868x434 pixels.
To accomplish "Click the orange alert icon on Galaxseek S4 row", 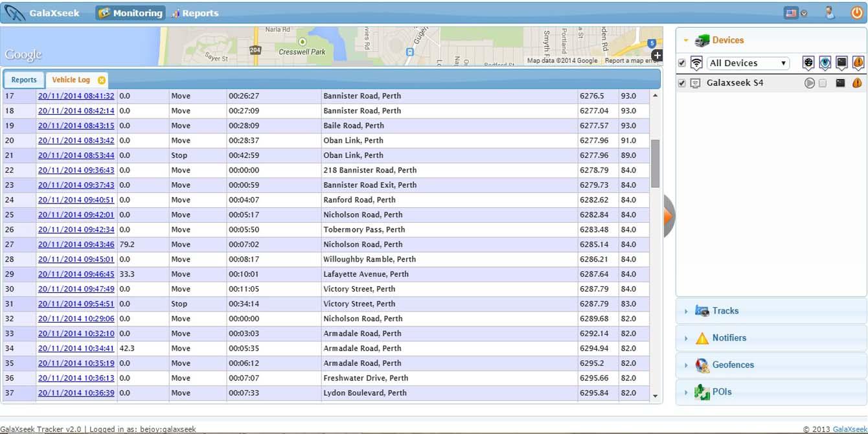I will click(x=857, y=83).
